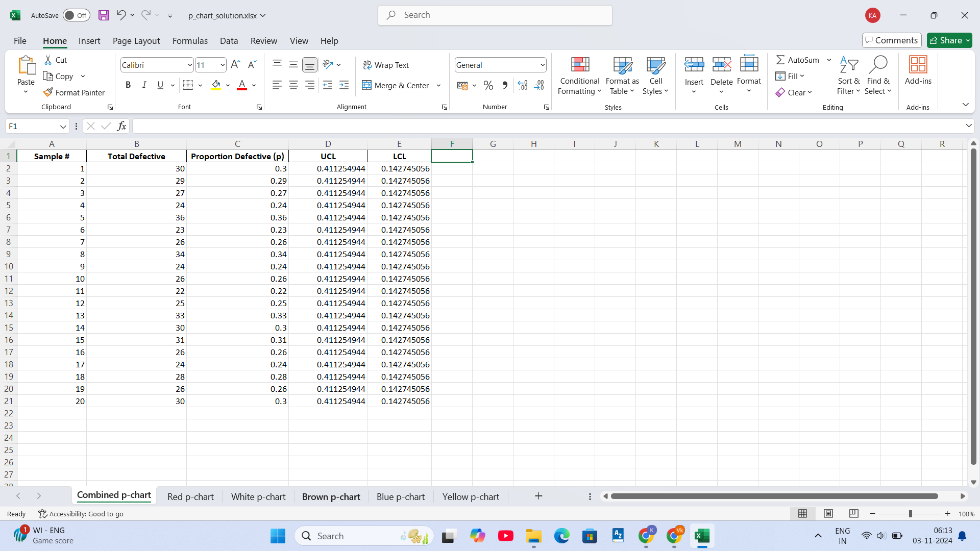Toggle underline formatting
980x551 pixels.
[x=160, y=85]
